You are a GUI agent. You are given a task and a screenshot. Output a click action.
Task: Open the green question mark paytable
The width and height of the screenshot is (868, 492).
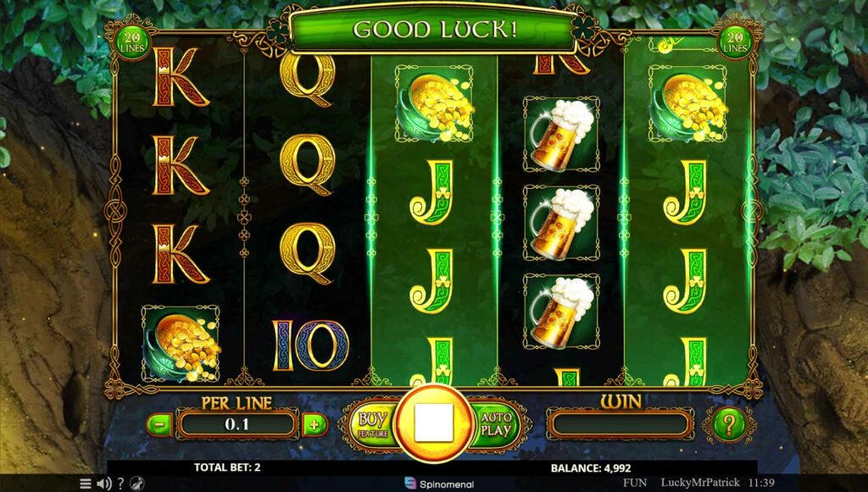coord(729,424)
